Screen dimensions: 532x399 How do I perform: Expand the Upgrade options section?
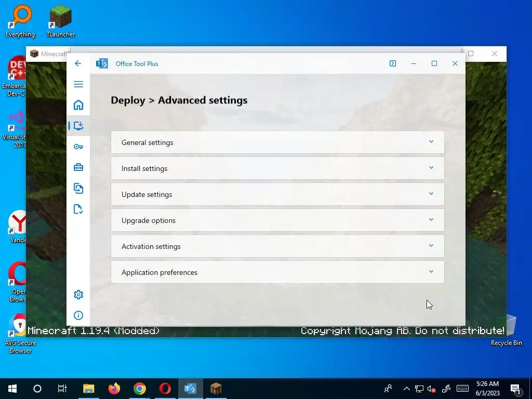[277, 220]
